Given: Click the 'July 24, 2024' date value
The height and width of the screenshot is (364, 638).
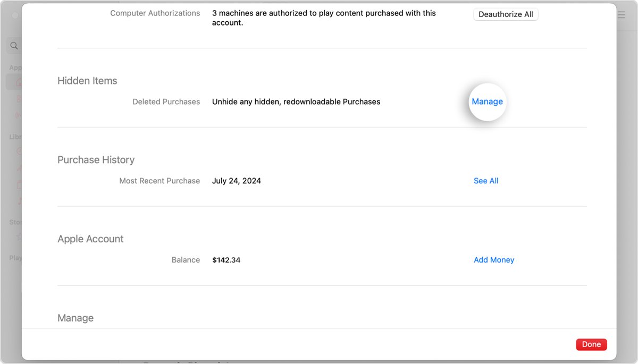Looking at the screenshot, I should [237, 181].
